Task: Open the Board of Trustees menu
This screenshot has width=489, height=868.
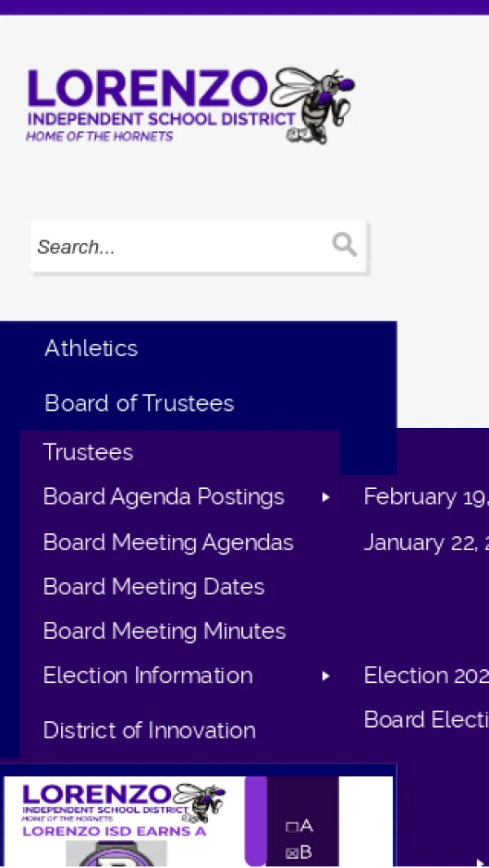Action: pos(139,403)
